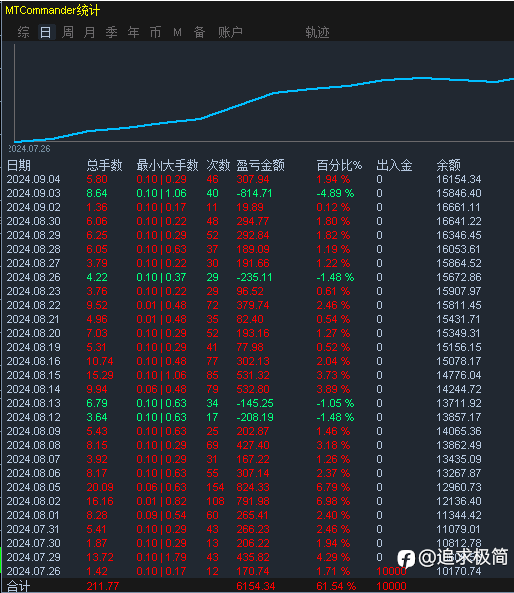Switch to the 季 quarterly tab
This screenshot has width=514, height=593.
[x=112, y=32]
